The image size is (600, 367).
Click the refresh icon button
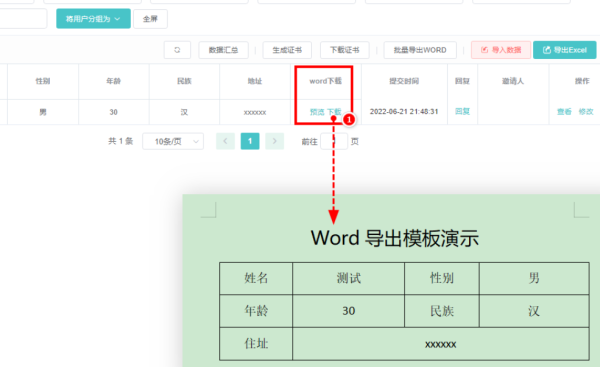pyautogui.click(x=177, y=50)
